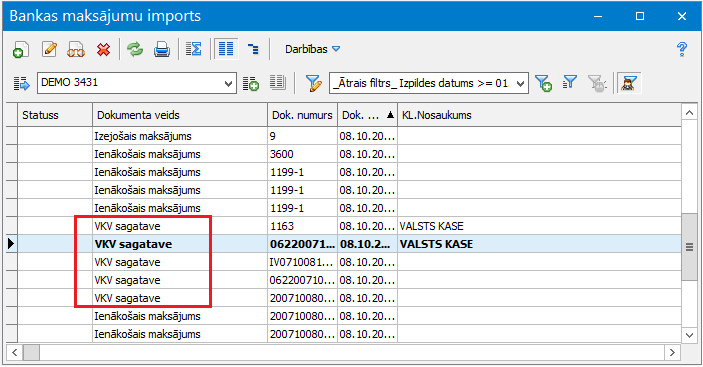703x367 pixels.
Task: Click the edit filter funnel with pencil icon
Action: 313,83
